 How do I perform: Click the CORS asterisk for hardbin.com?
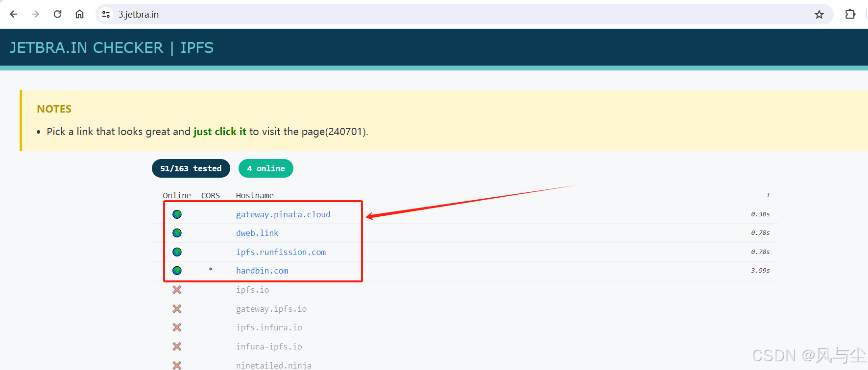(x=211, y=270)
